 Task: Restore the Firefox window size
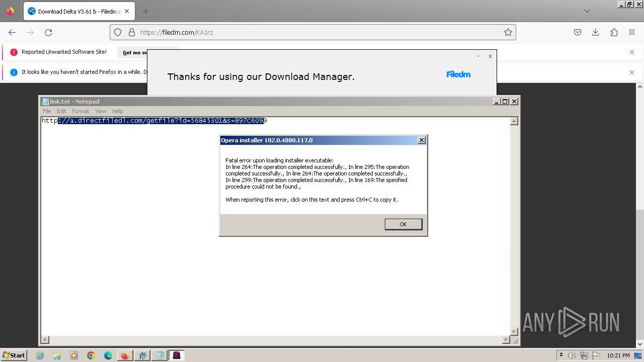pos(629,4)
